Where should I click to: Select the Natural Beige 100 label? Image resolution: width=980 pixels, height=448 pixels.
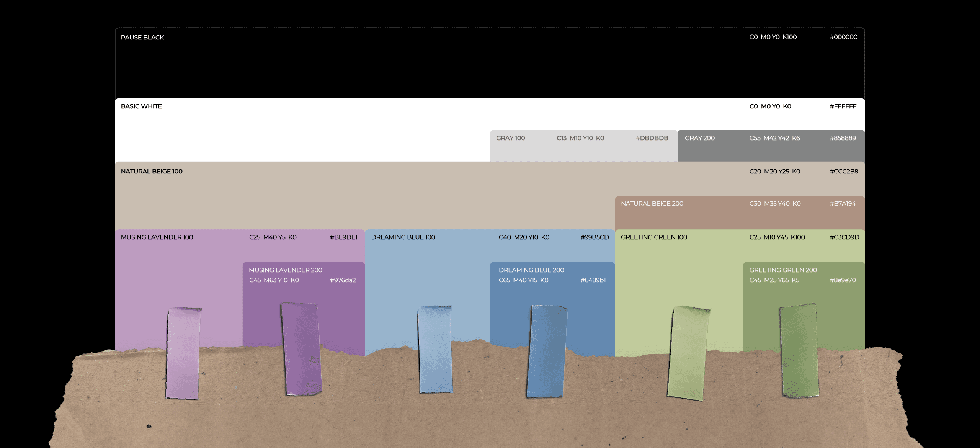point(152,171)
